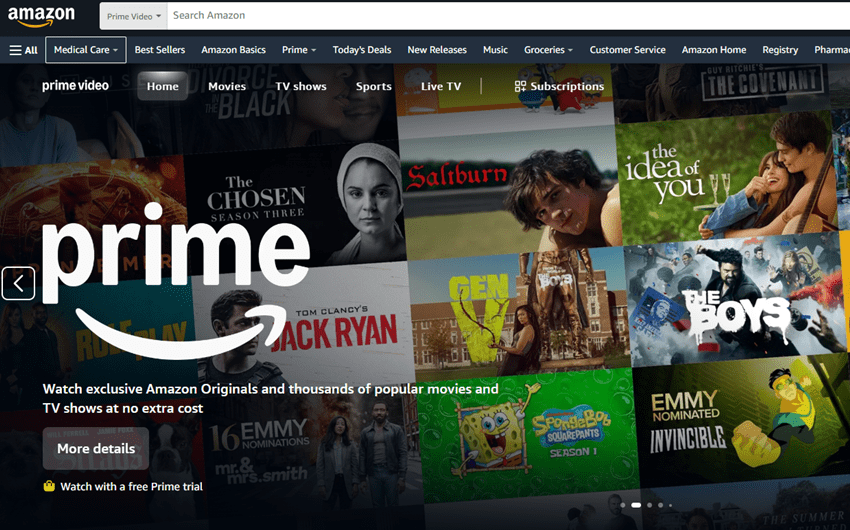Expand the Medical Care dropdown
Screen dimensions: 850x530
(86, 50)
